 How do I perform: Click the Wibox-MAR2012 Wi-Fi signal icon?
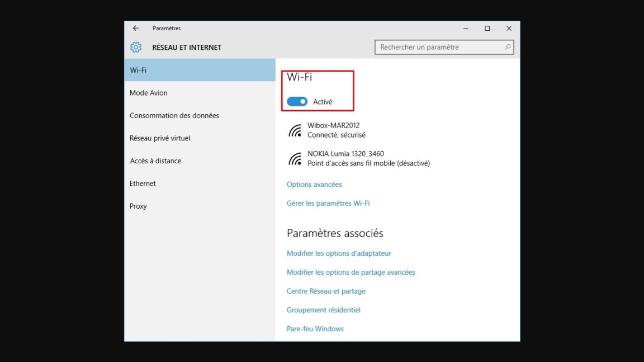(x=295, y=130)
